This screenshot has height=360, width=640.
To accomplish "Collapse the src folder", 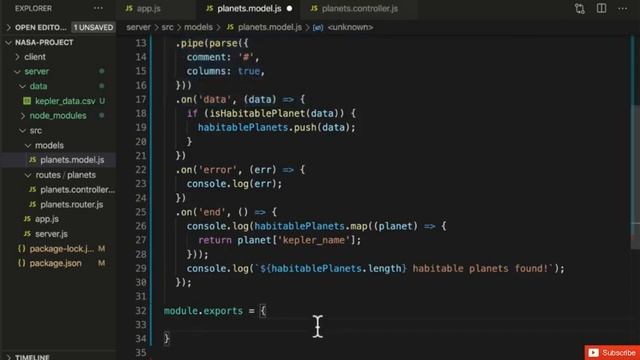I will 36,131.
